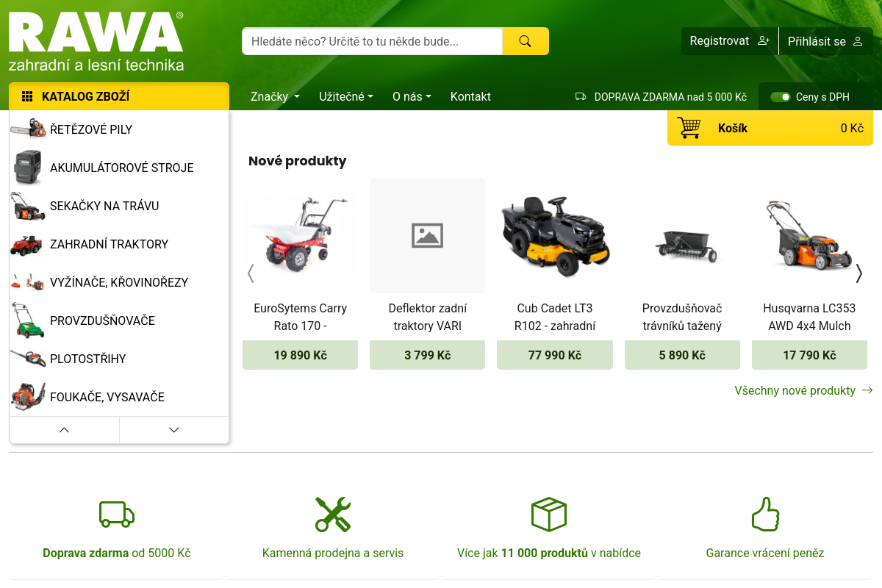Image resolution: width=882 pixels, height=588 pixels.
Task: Click the arrow icon after Všechny nové produkty
Action: point(867,390)
